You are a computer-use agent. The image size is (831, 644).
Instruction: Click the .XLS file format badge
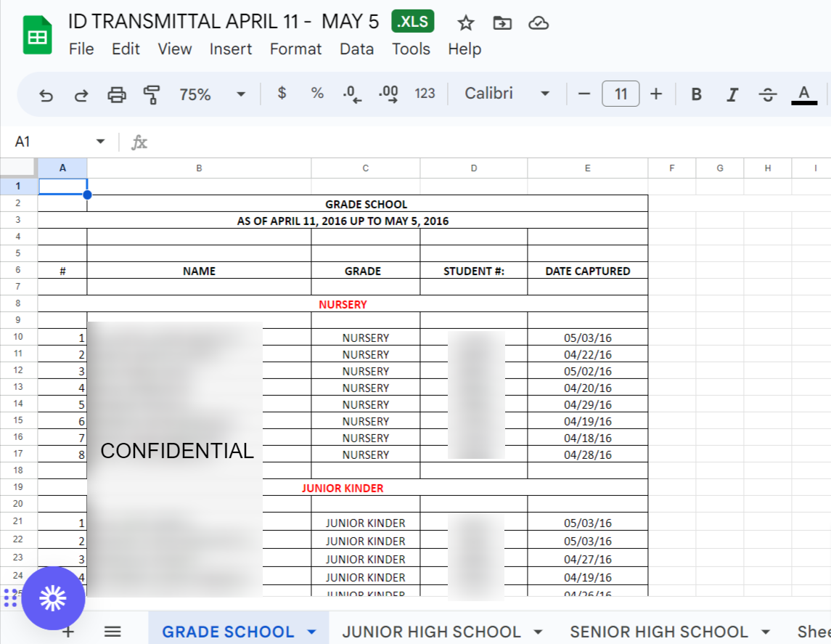[413, 21]
